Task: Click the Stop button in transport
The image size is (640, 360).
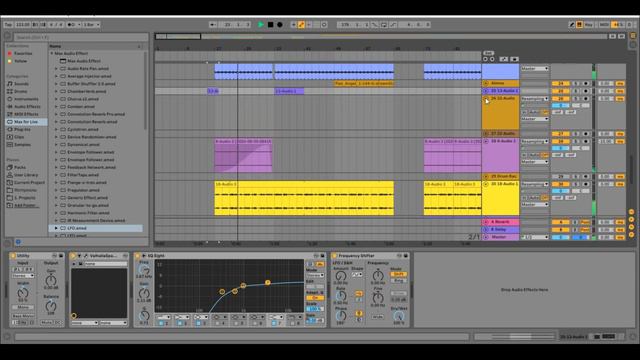Action: coord(270,24)
